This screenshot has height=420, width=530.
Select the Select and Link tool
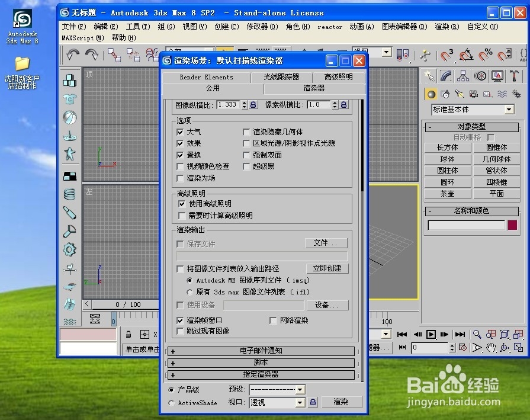114,54
